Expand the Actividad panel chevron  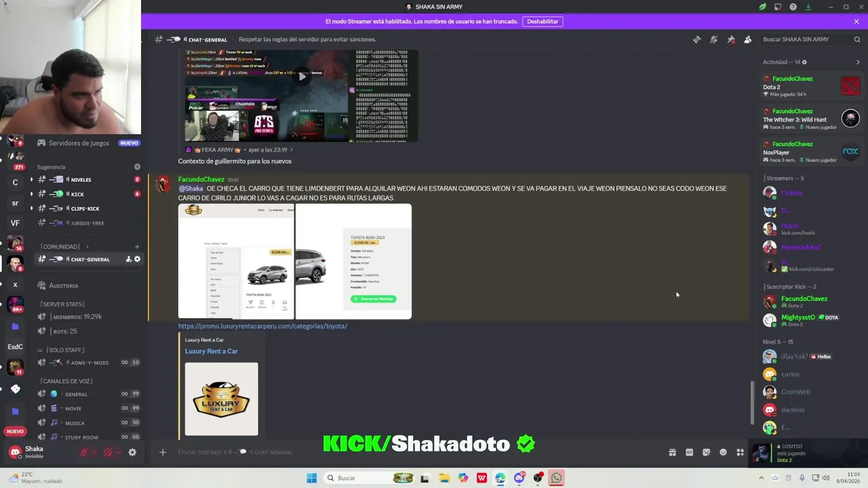pyautogui.click(x=858, y=62)
